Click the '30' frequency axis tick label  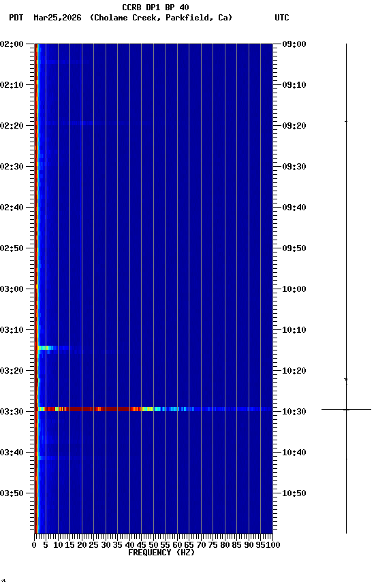(106, 545)
